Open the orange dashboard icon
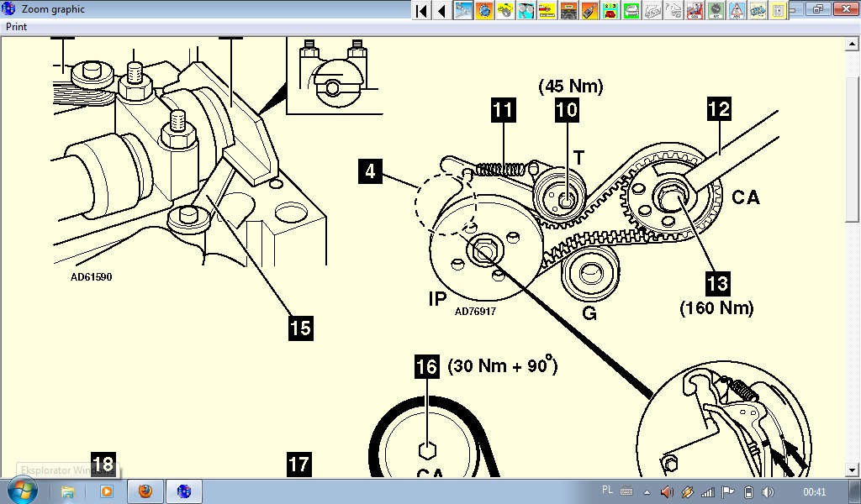 [568, 10]
